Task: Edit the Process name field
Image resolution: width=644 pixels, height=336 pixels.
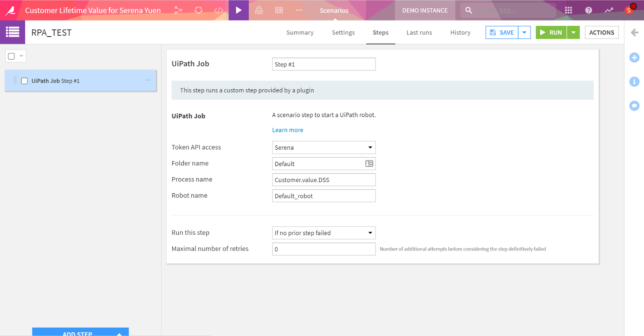Action: 324,180
